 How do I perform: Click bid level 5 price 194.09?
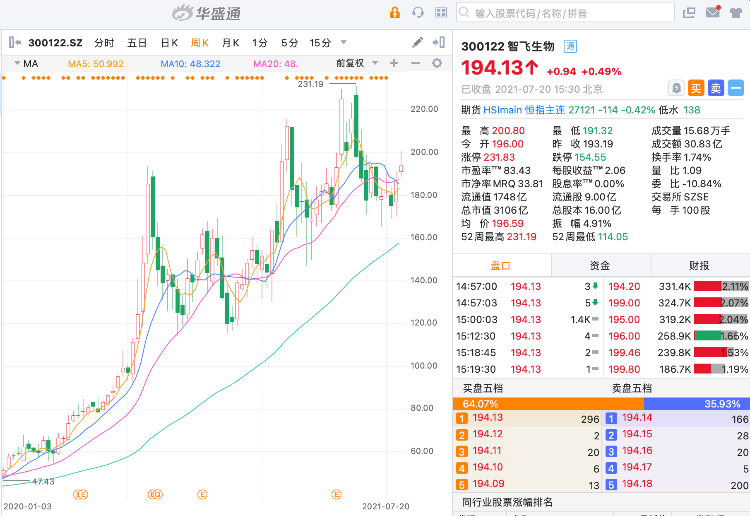click(488, 484)
